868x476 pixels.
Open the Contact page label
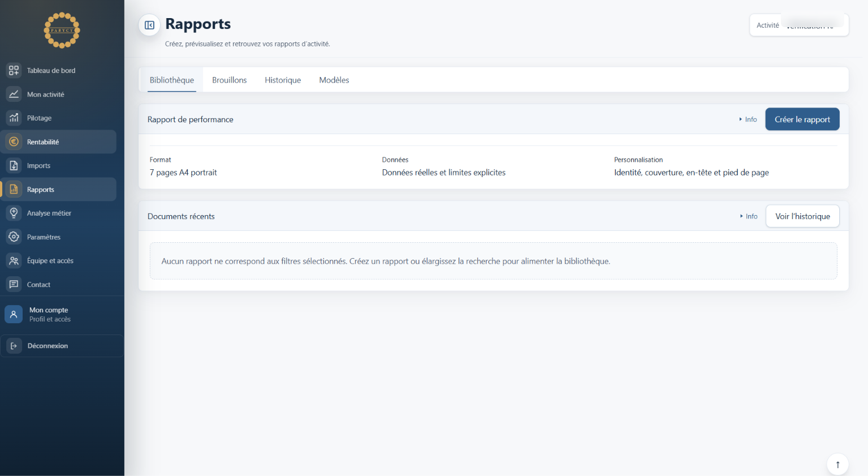pyautogui.click(x=38, y=285)
